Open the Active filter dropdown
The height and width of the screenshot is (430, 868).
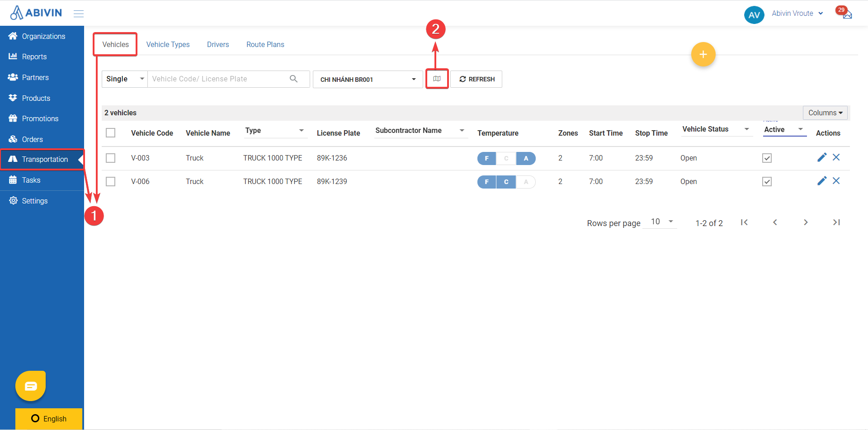(x=784, y=129)
